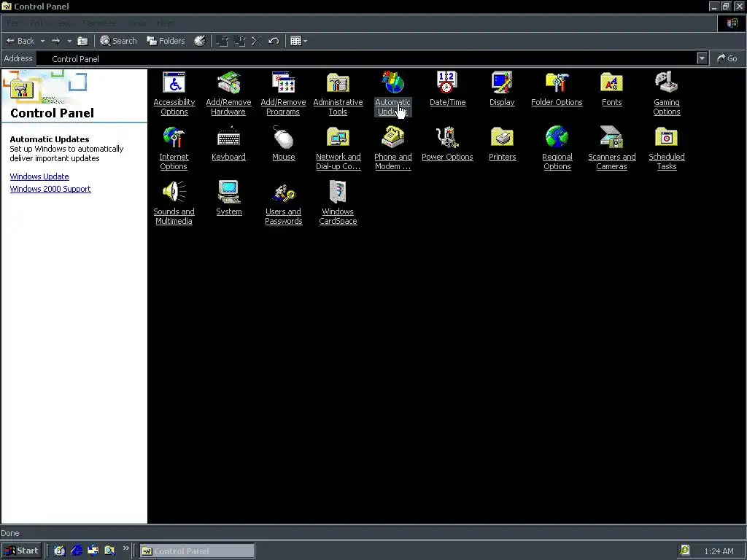Viewport: 747px width, 560px height.
Task: Open the System applet
Action: 228,198
